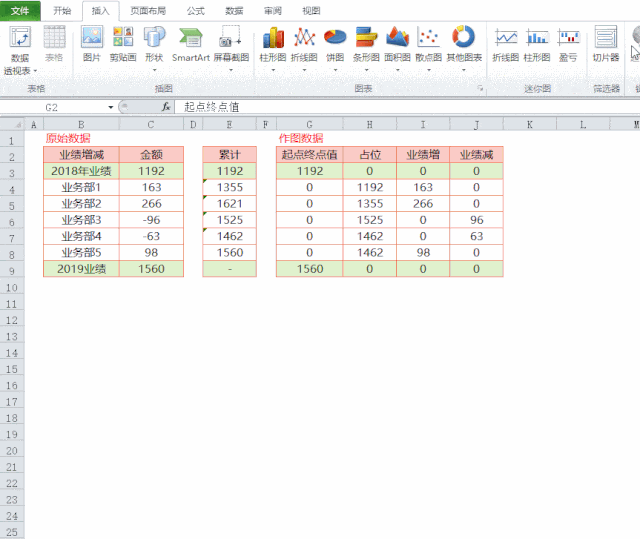Expand the Shapes (形状) dropdown
The image size is (640, 539).
[154, 69]
